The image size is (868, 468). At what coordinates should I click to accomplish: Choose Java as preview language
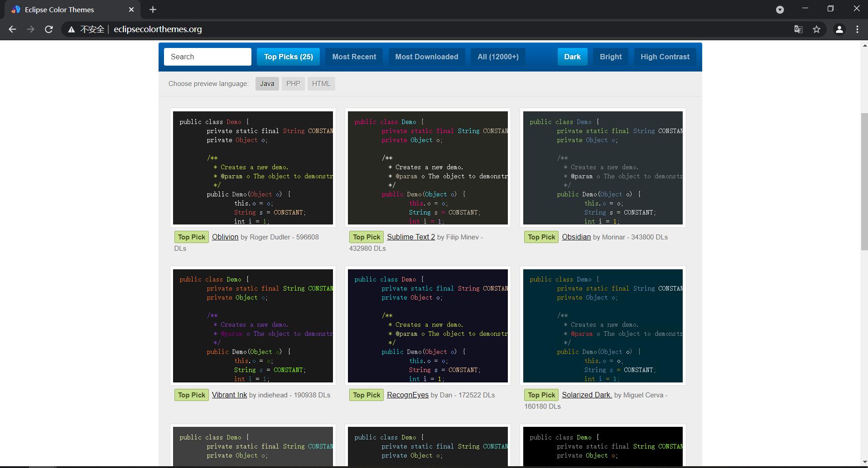point(267,84)
